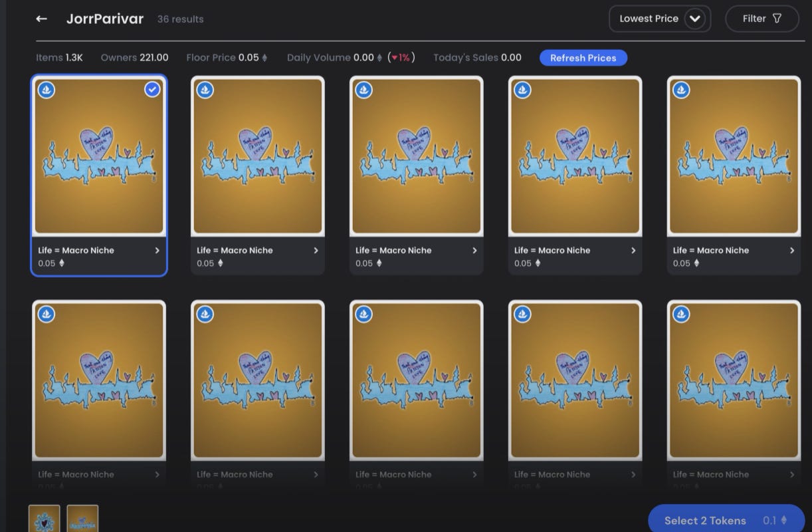Expand details chevron on the selected card

click(157, 251)
